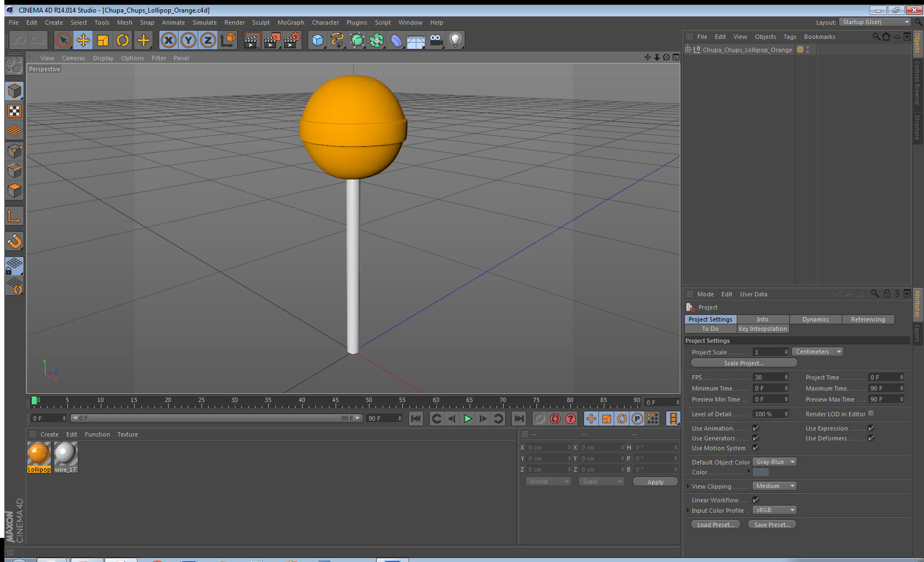Switch to the Key Interpolation tab

point(763,329)
